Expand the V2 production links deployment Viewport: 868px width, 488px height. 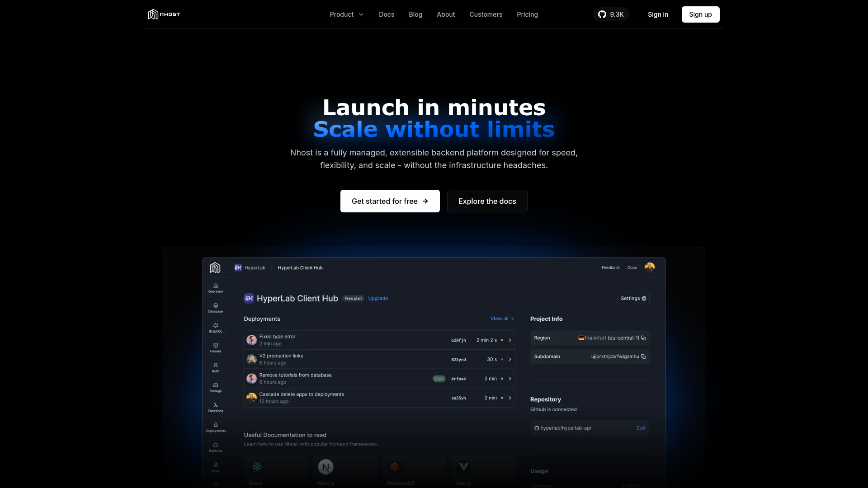tap(510, 360)
